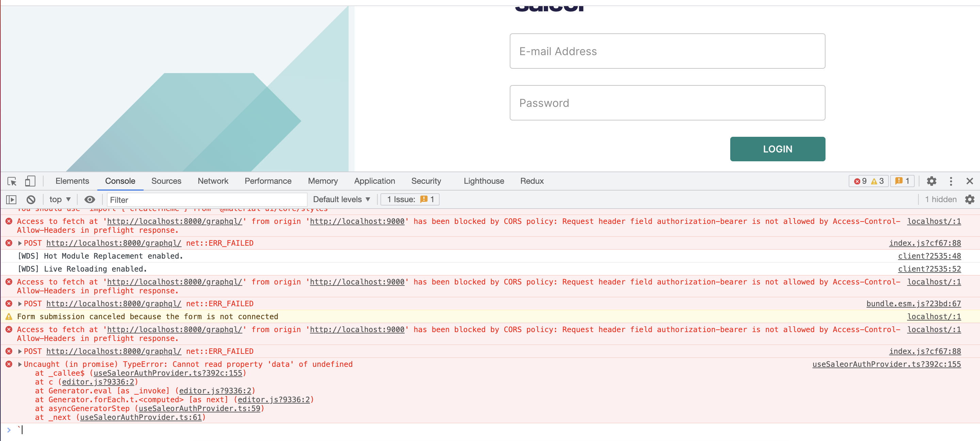This screenshot has width=980, height=441.
Task: Expand the Uncaught TypeError stack trace
Action: (x=19, y=364)
